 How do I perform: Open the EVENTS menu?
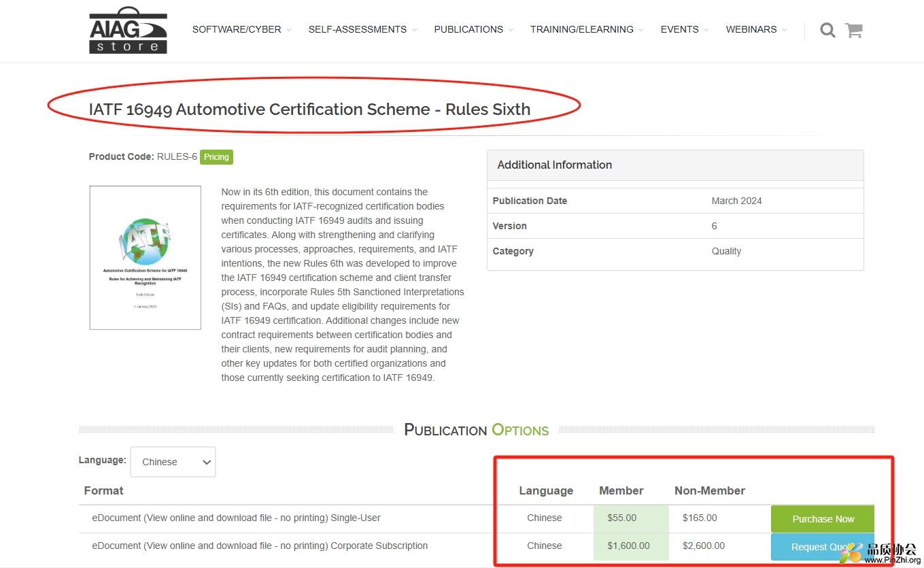(x=684, y=29)
